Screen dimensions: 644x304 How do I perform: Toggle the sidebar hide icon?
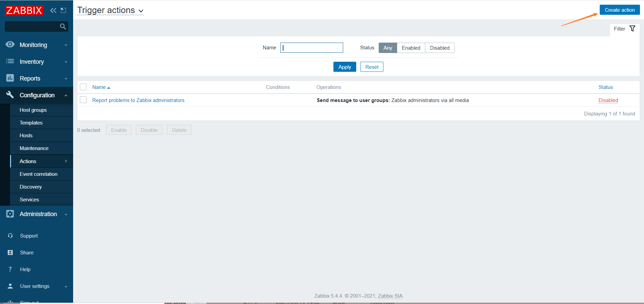point(63,10)
